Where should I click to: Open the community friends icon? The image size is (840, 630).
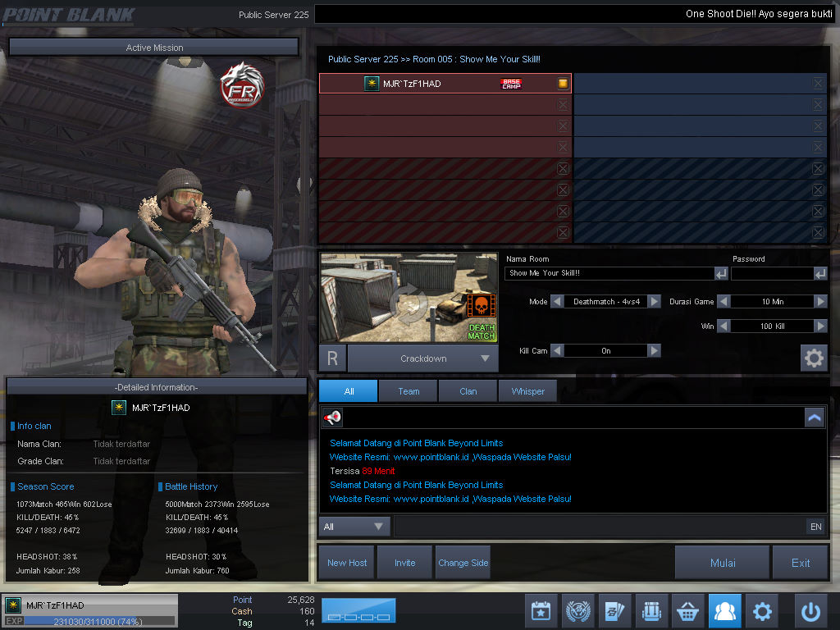pos(725,610)
